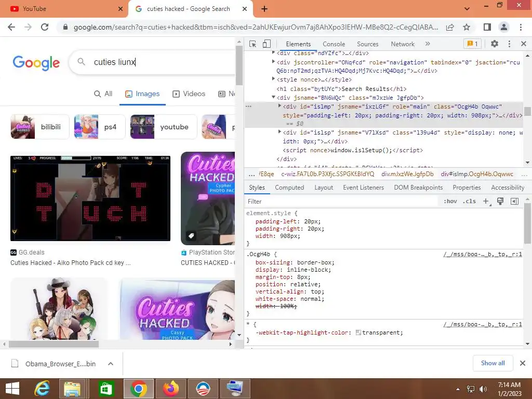Screen dimensions: 532x399
Task: Select the youtube suggestion chip
Action: (x=164, y=127)
